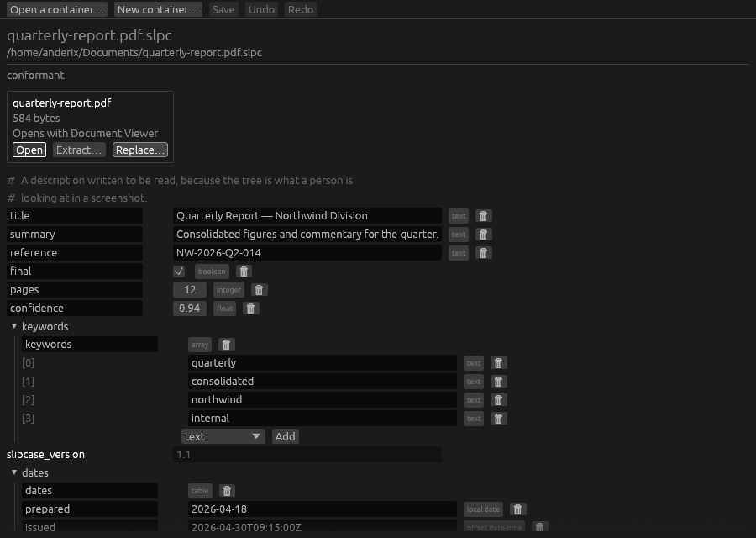Screen dimensions: 756x538
Task: Click the keywords key name field
Action: pos(90,345)
